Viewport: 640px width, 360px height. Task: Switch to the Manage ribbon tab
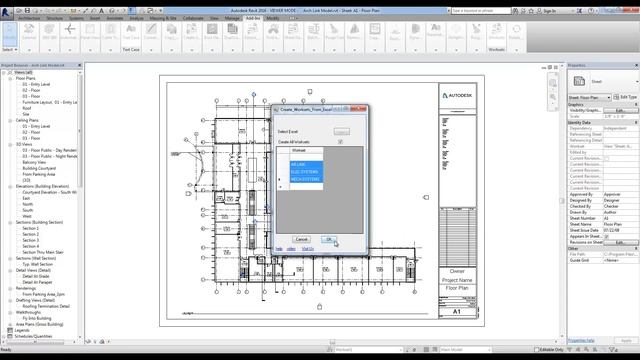[232, 18]
